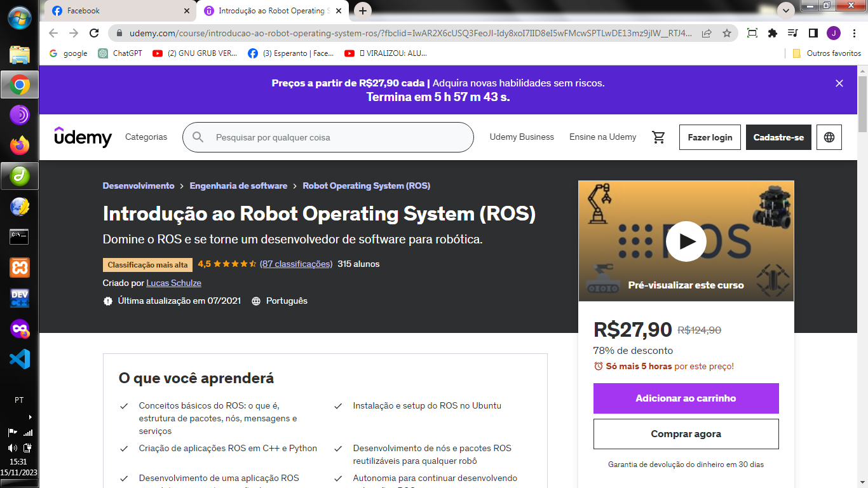Open Visual Studio Code from taskbar
The height and width of the screenshot is (488, 868).
point(20,359)
